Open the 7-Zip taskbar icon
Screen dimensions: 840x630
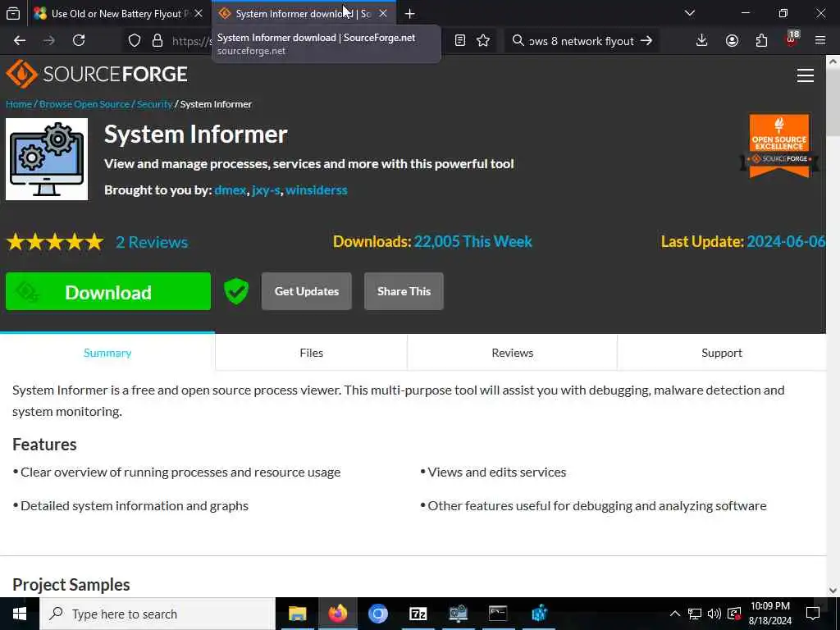pyautogui.click(x=418, y=614)
